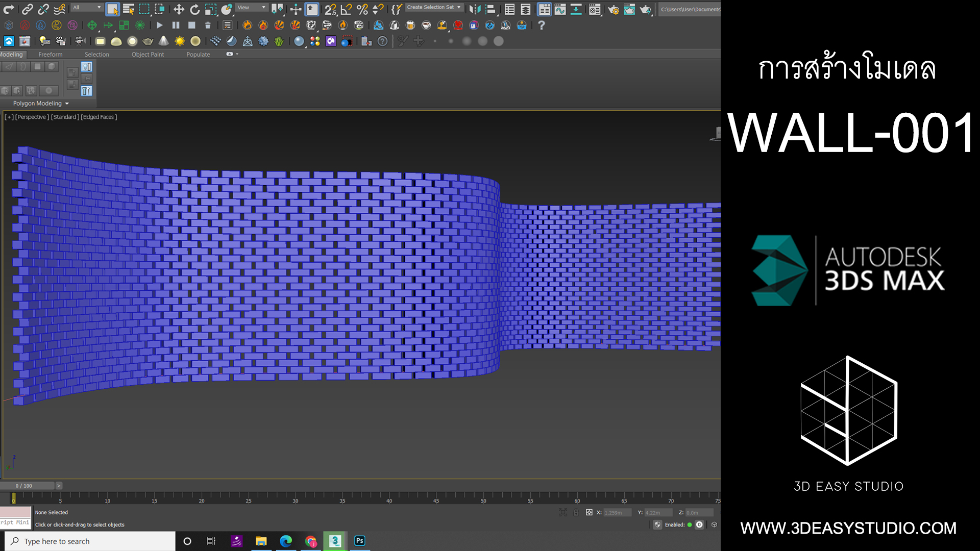Open the View reference coordinate system dropdown

(x=251, y=7)
